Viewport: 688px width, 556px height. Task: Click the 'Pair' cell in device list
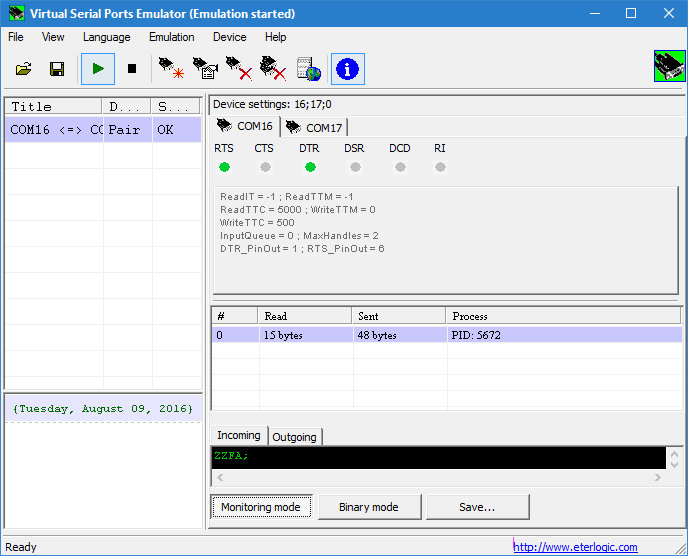(128, 129)
